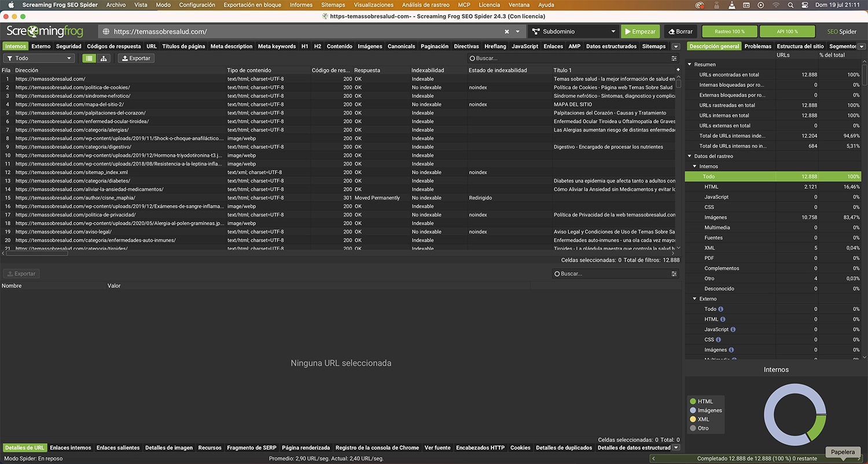Open Archivo menu
The height and width of the screenshot is (464, 868).
pyautogui.click(x=116, y=5)
